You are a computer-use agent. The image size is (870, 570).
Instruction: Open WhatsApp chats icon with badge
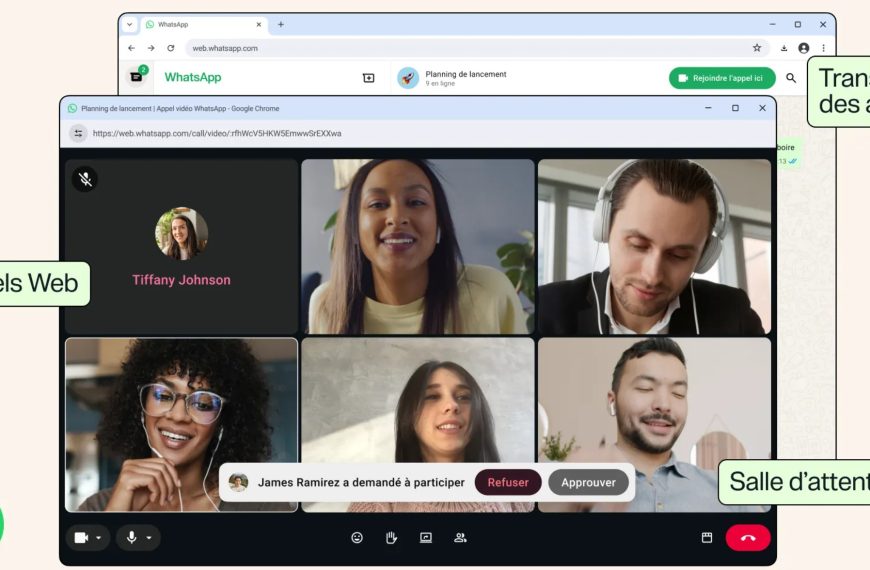[136, 77]
